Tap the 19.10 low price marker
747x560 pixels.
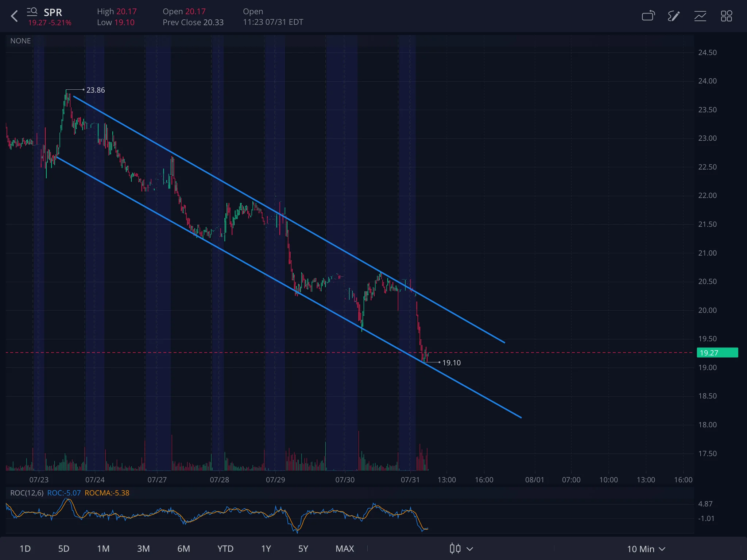pyautogui.click(x=451, y=363)
